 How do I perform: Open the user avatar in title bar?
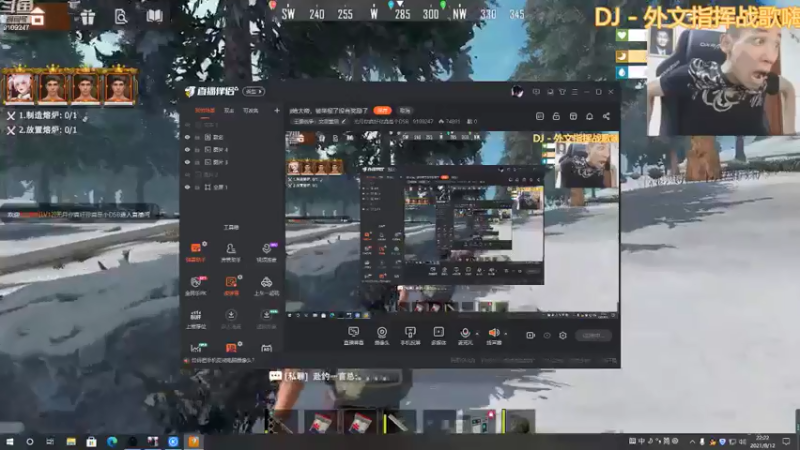click(517, 91)
